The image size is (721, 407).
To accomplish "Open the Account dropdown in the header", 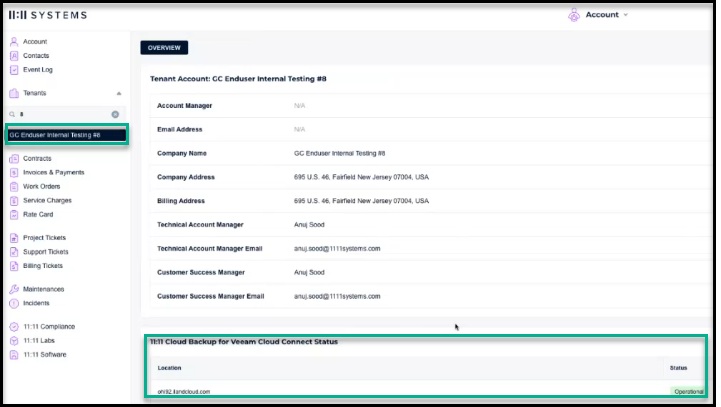I will click(607, 15).
